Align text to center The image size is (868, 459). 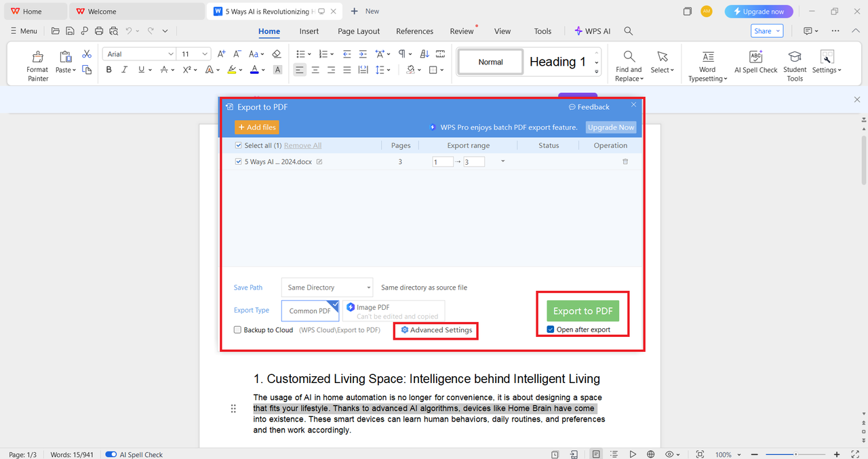(x=315, y=70)
